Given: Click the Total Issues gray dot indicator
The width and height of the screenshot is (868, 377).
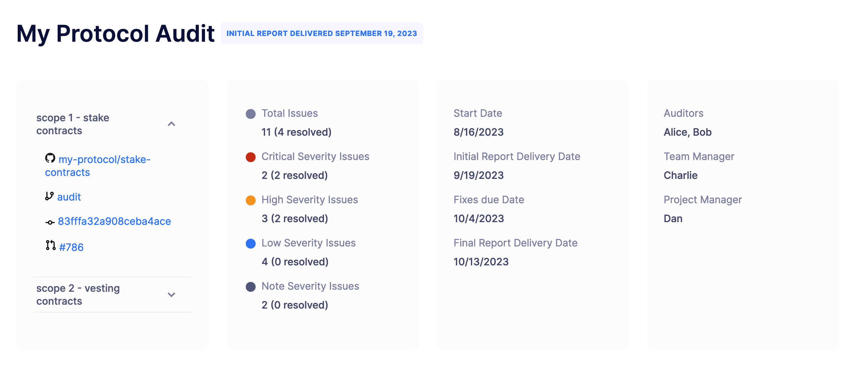Looking at the screenshot, I should click(251, 113).
